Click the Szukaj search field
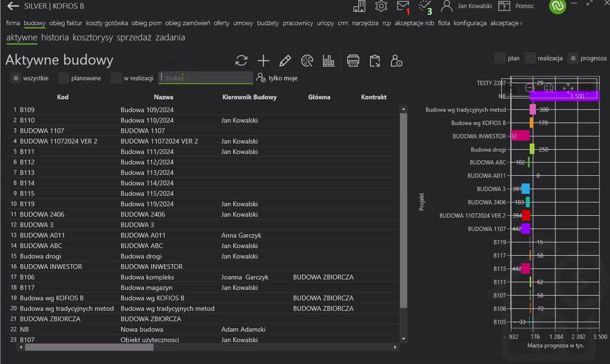The height and width of the screenshot is (364, 610). [206, 77]
